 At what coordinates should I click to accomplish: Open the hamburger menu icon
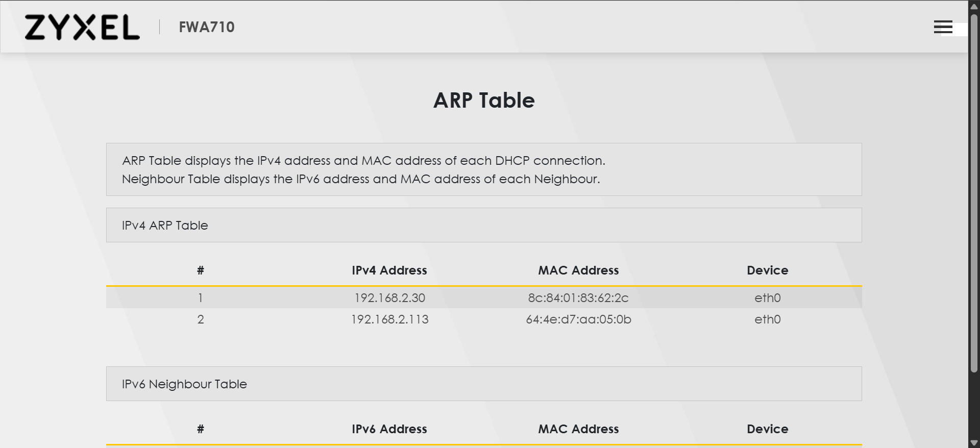coord(943,27)
